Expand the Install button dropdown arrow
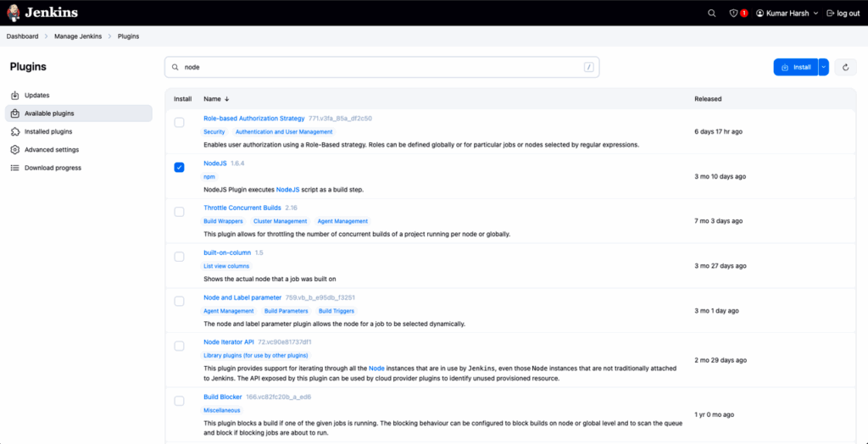 coord(824,67)
